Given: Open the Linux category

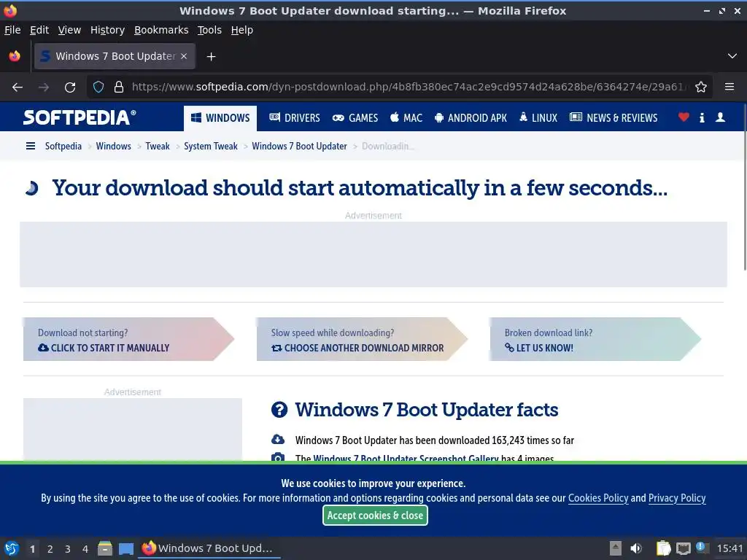Looking at the screenshot, I should coord(538,118).
